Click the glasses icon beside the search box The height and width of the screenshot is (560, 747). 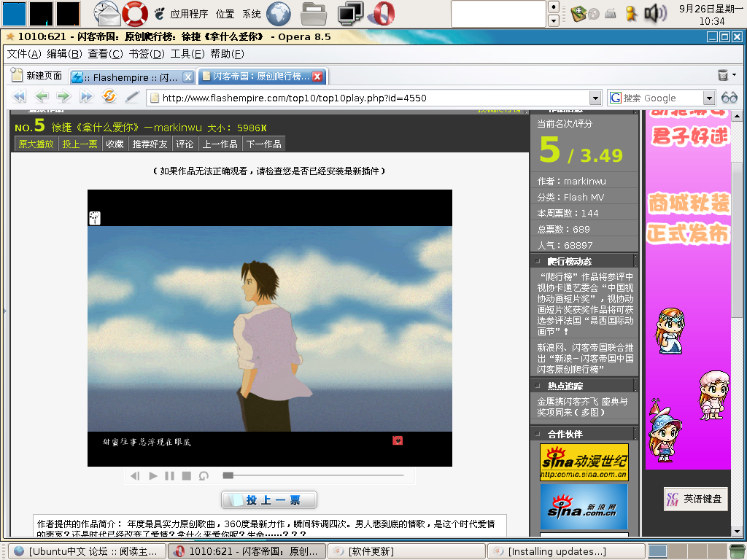[x=729, y=98]
